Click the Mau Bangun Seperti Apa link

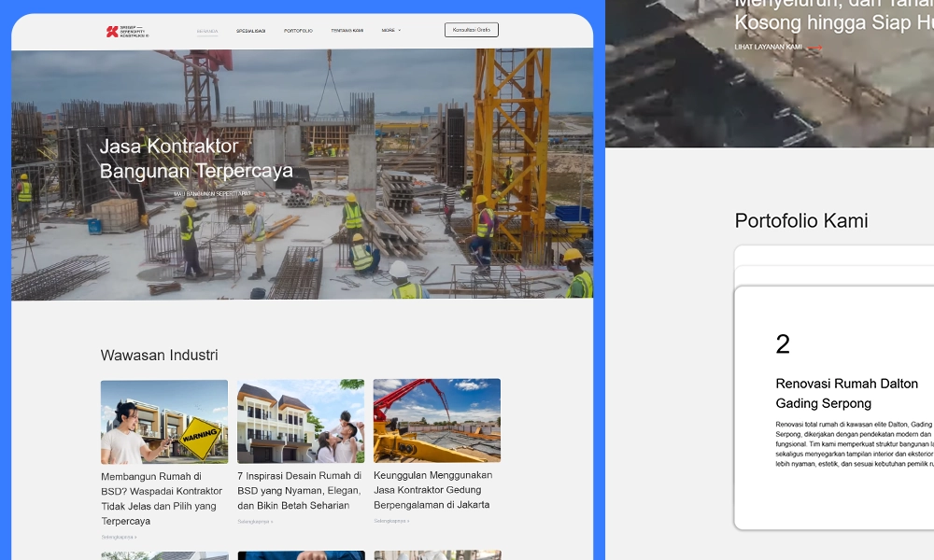pos(212,194)
